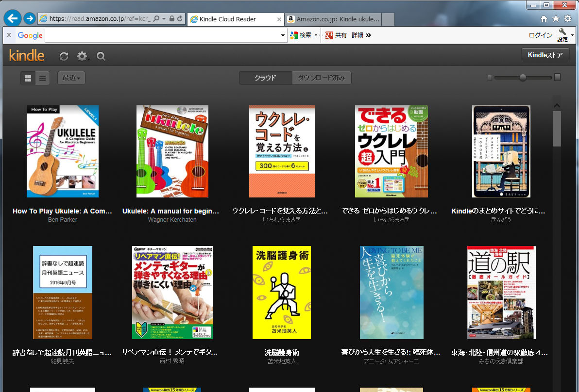Click author name Ben Parker
The width and height of the screenshot is (579, 392).
pos(62,220)
